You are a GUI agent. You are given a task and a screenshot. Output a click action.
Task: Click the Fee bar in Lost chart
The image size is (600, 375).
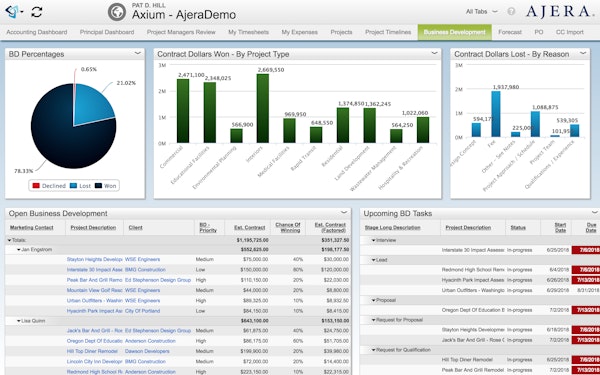(496, 114)
